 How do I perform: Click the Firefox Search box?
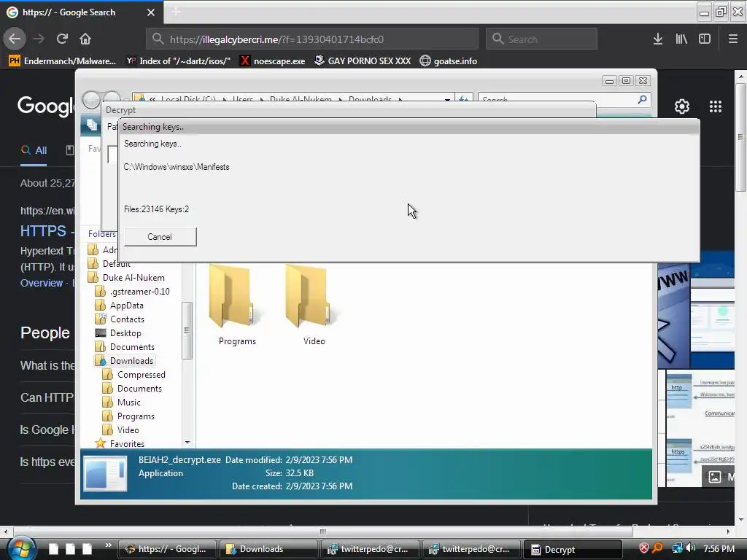542,39
